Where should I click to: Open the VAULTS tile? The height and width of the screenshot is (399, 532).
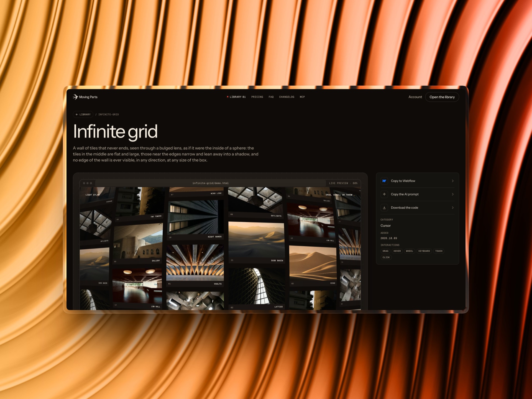click(x=195, y=265)
